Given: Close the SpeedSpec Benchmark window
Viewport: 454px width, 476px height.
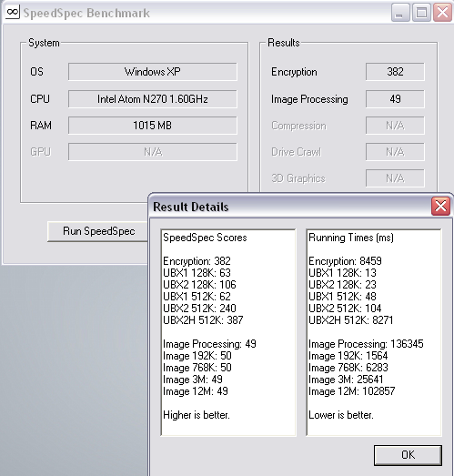Looking at the screenshot, I should coord(442,13).
